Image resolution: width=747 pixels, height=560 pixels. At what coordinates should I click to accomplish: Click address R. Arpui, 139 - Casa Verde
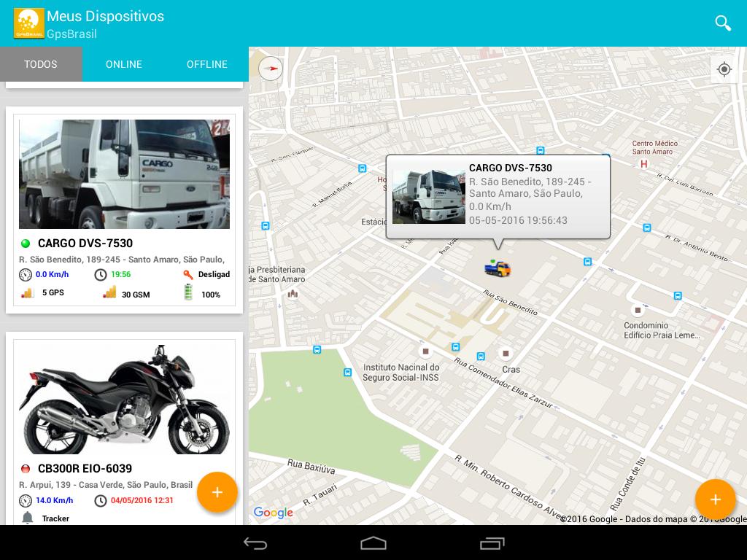[x=106, y=485]
